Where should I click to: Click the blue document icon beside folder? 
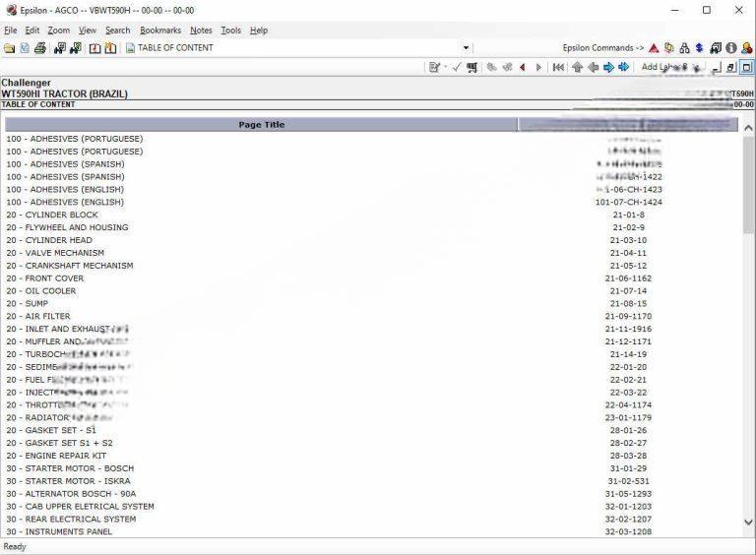coord(25,48)
